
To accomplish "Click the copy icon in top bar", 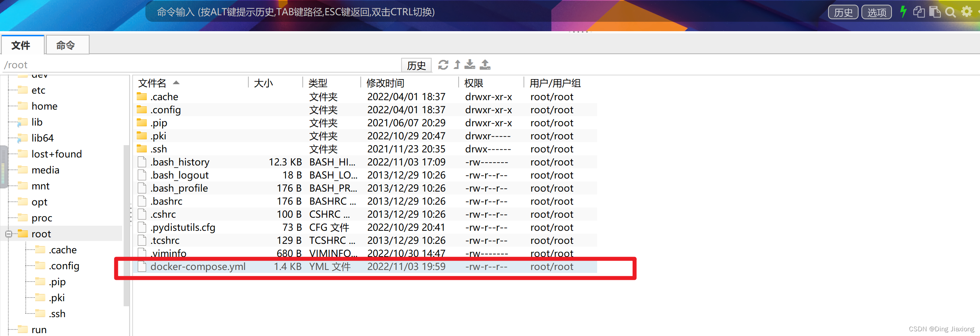I will [919, 12].
